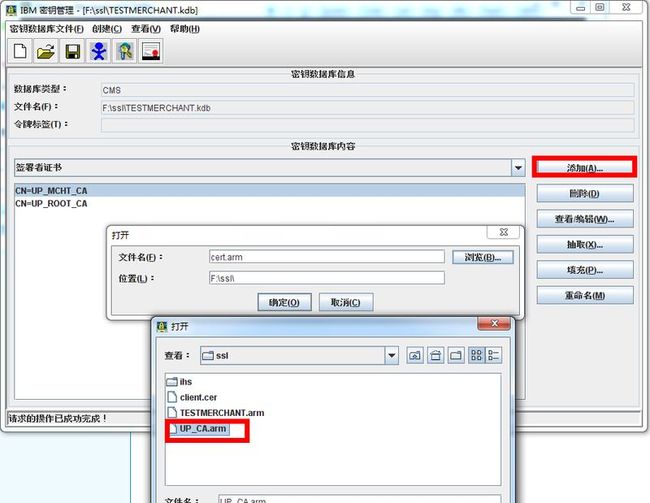Click the 删除(D) button
The width and height of the screenshot is (650, 503).
585,194
